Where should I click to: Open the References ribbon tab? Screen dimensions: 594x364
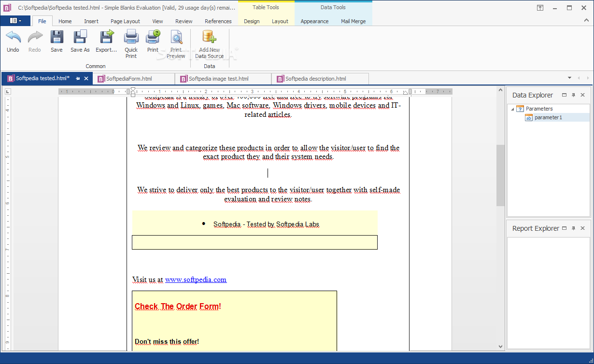[x=218, y=21]
